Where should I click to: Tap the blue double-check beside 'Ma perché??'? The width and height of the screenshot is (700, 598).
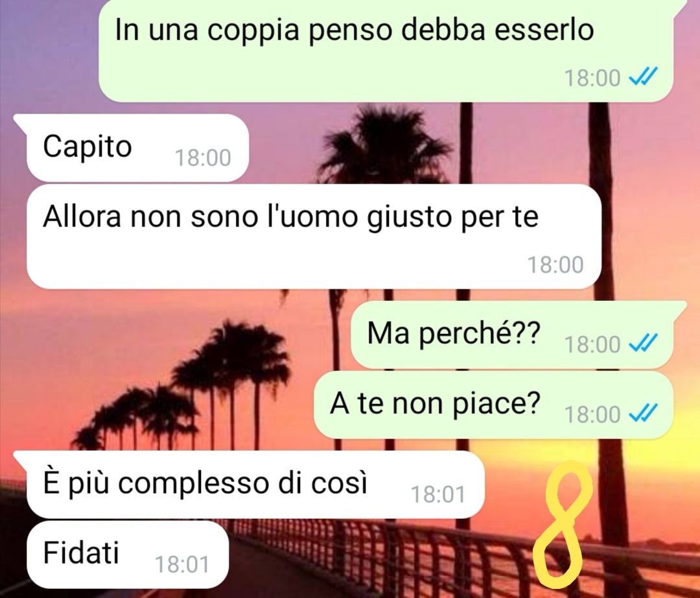643,344
